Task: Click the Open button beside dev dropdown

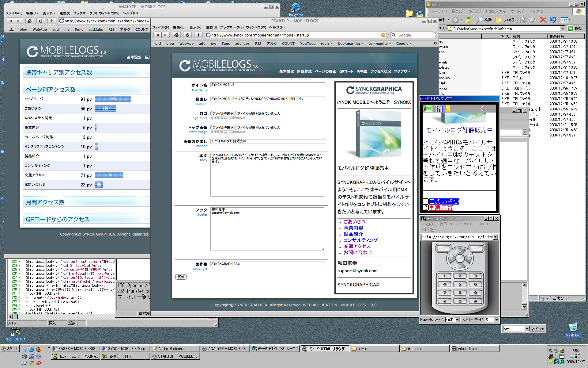Action: tap(538, 329)
